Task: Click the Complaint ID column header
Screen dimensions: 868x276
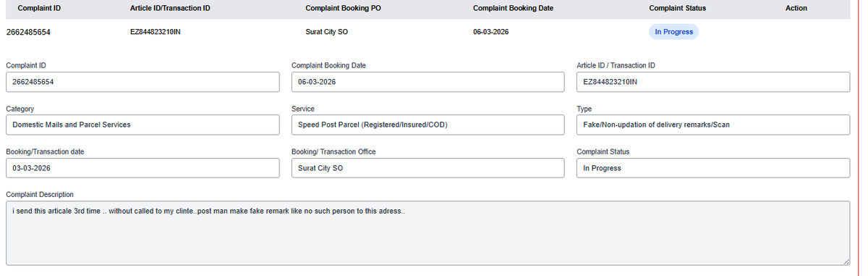Action: coord(39,8)
